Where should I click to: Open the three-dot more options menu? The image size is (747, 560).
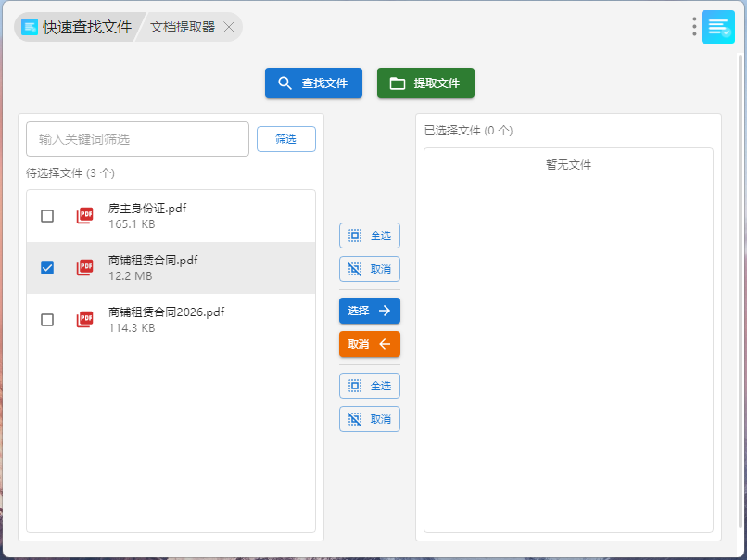click(694, 27)
